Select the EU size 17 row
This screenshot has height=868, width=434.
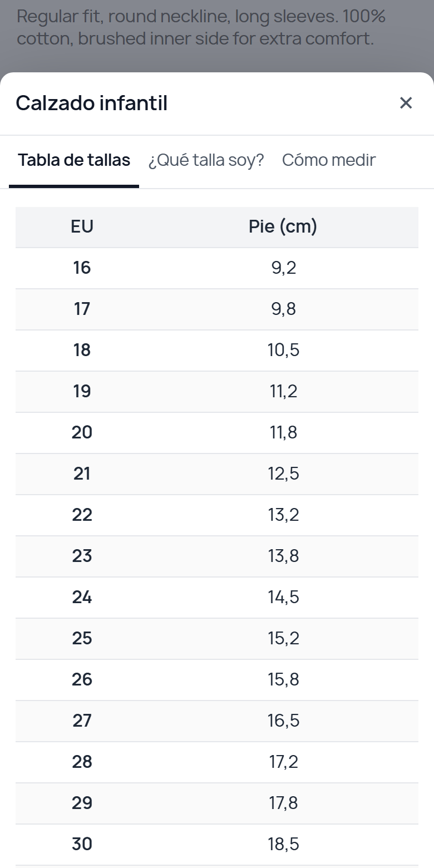coord(217,309)
